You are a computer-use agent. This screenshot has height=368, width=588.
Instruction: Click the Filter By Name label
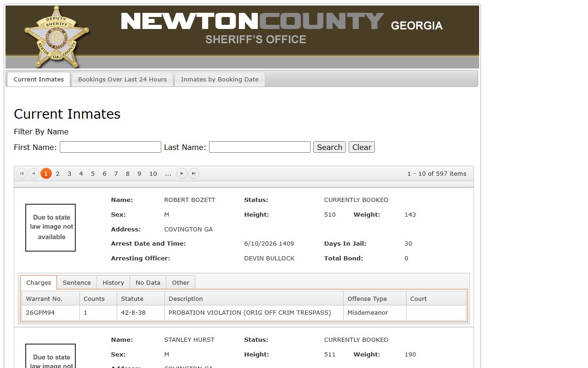pyautogui.click(x=41, y=132)
